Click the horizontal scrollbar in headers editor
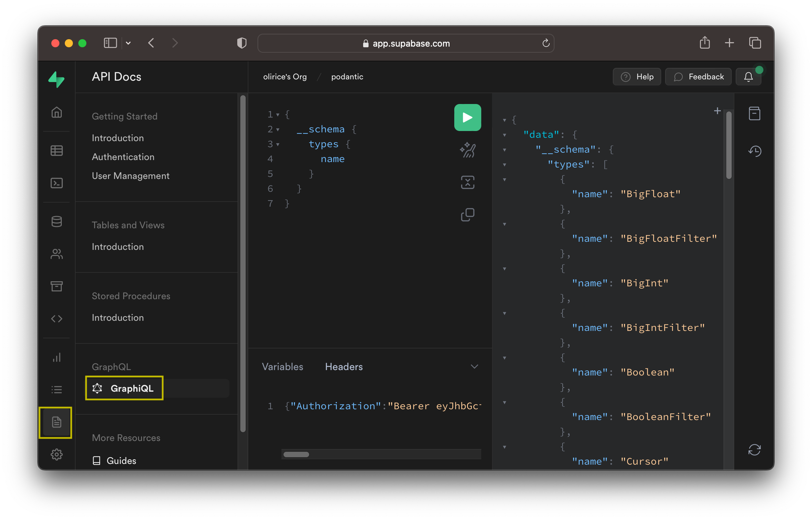Image resolution: width=812 pixels, height=520 pixels. click(296, 454)
